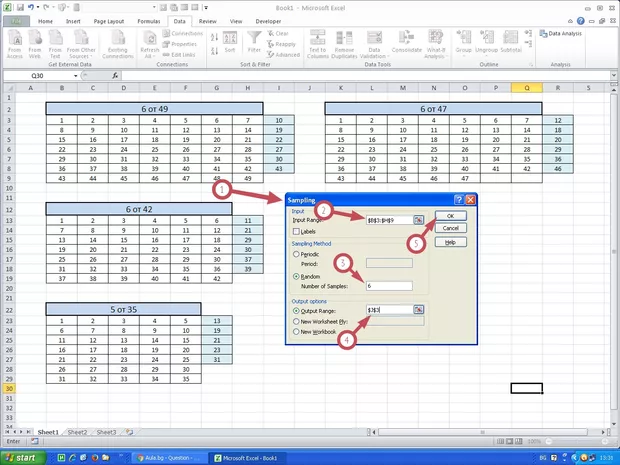Screen dimensions: 620x465
Task: Click the Consolidate icon
Action: click(406, 42)
